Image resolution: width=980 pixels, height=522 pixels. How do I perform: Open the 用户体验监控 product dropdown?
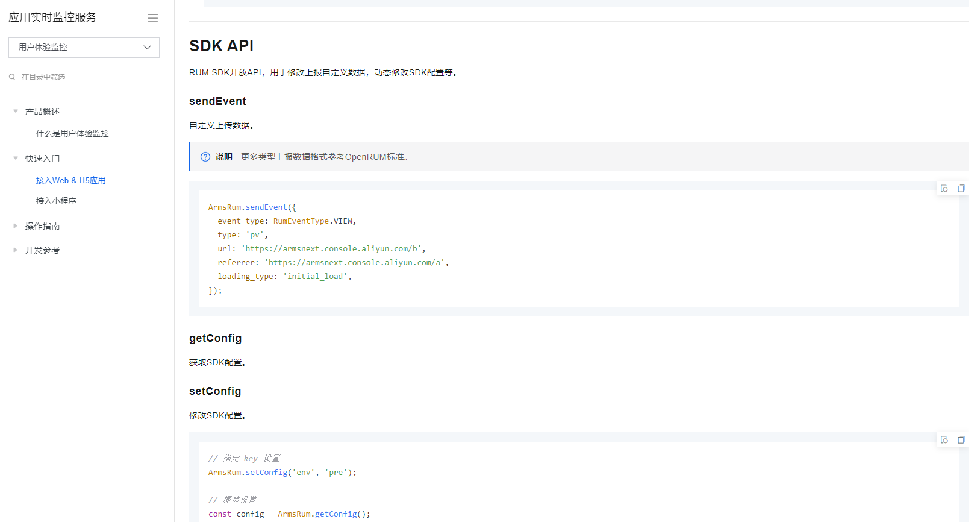tap(84, 48)
